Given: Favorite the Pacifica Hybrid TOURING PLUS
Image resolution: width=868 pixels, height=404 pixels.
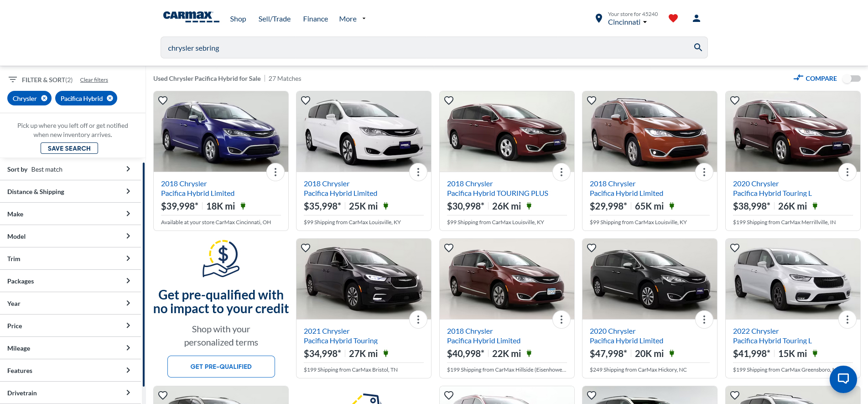Looking at the screenshot, I should pyautogui.click(x=449, y=100).
